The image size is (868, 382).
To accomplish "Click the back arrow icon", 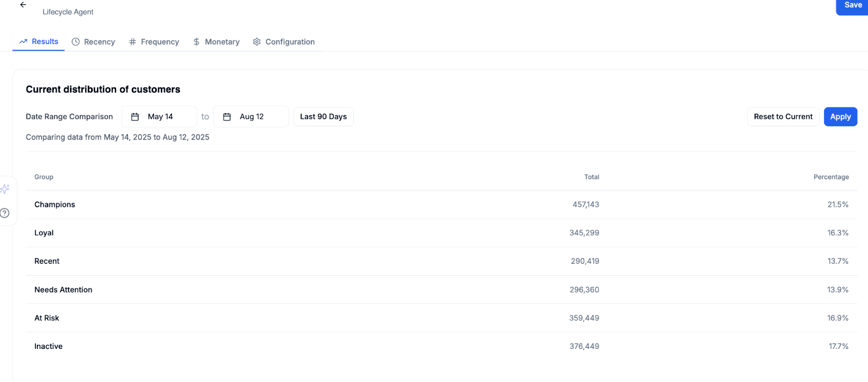I will [x=23, y=5].
